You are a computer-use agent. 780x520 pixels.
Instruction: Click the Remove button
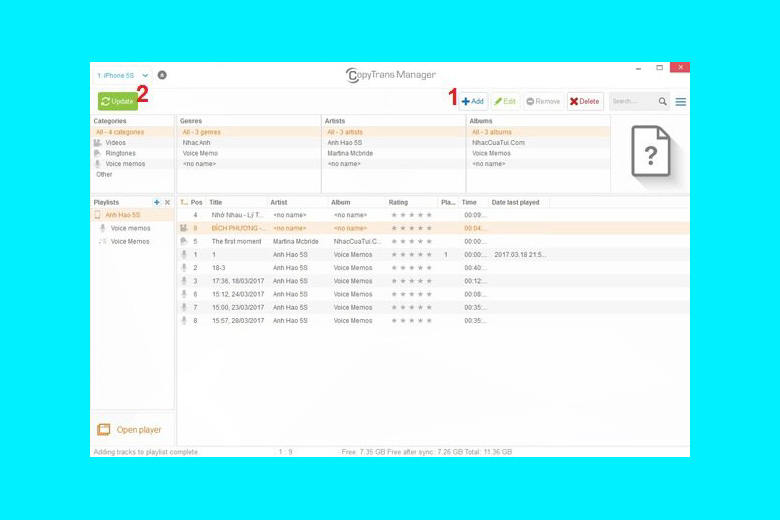[543, 102]
